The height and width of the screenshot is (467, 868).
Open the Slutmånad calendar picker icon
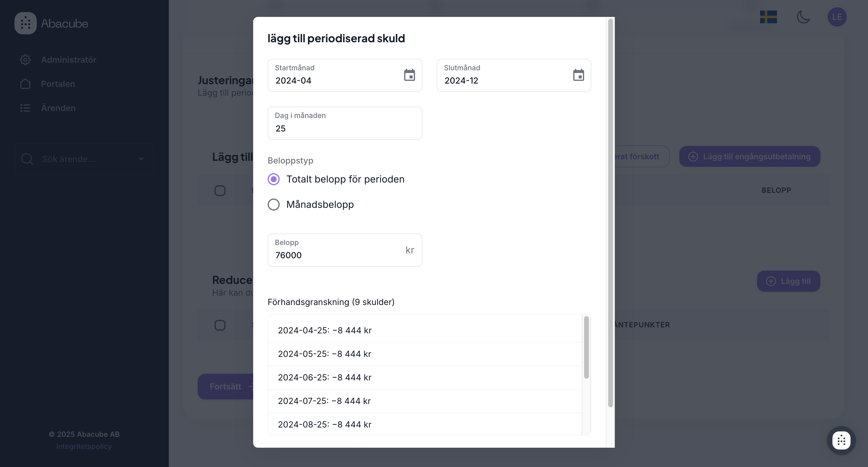tap(578, 75)
